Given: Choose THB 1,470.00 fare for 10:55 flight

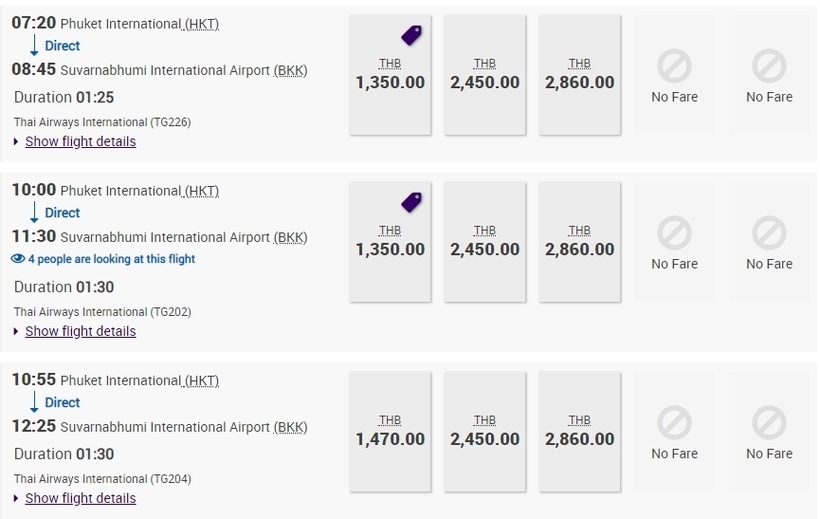Looking at the screenshot, I should click(390, 432).
